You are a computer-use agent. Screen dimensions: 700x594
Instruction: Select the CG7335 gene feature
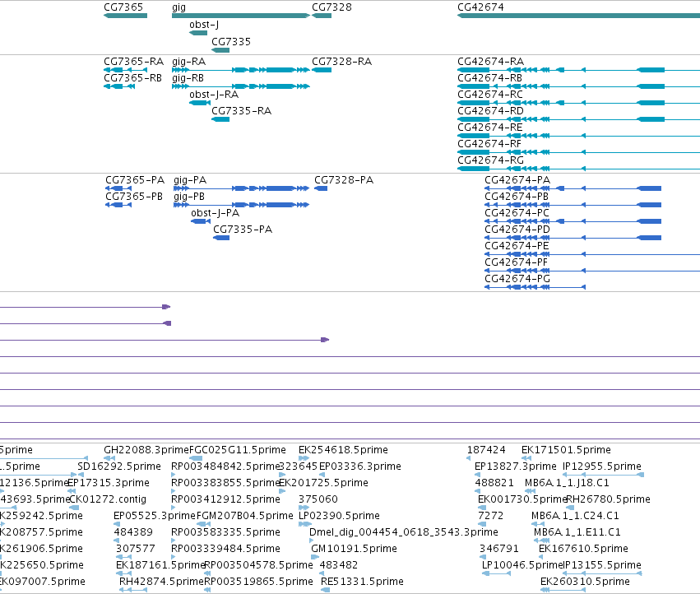(x=220, y=50)
